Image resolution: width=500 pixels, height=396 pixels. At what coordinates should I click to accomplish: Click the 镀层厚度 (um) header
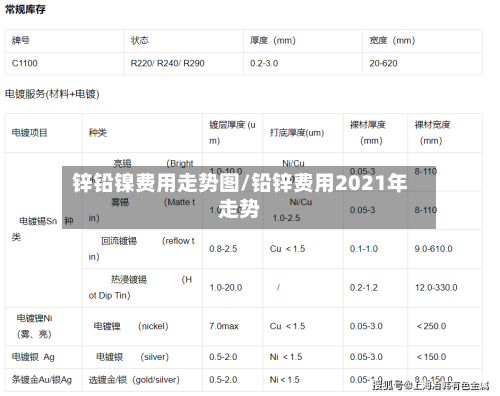tap(232, 133)
